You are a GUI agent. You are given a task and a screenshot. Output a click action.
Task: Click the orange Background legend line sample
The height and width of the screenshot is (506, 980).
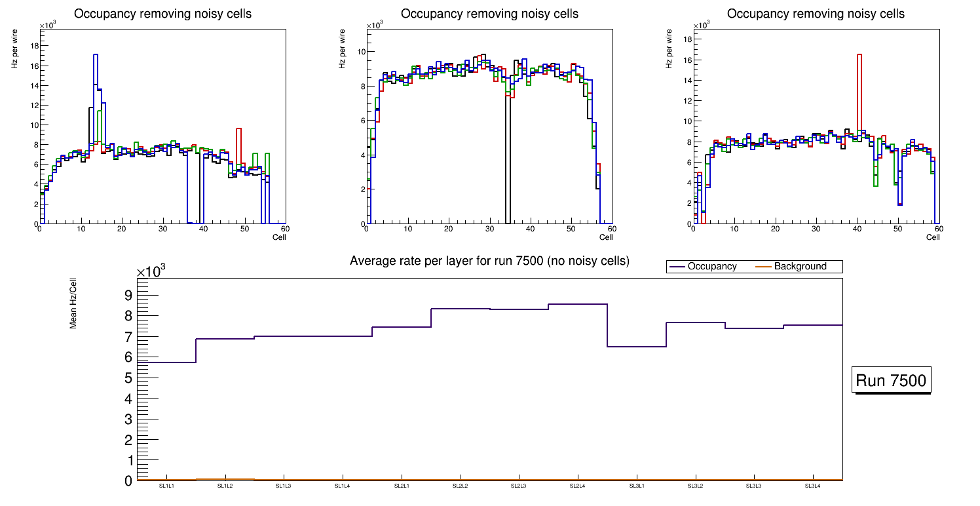click(764, 267)
